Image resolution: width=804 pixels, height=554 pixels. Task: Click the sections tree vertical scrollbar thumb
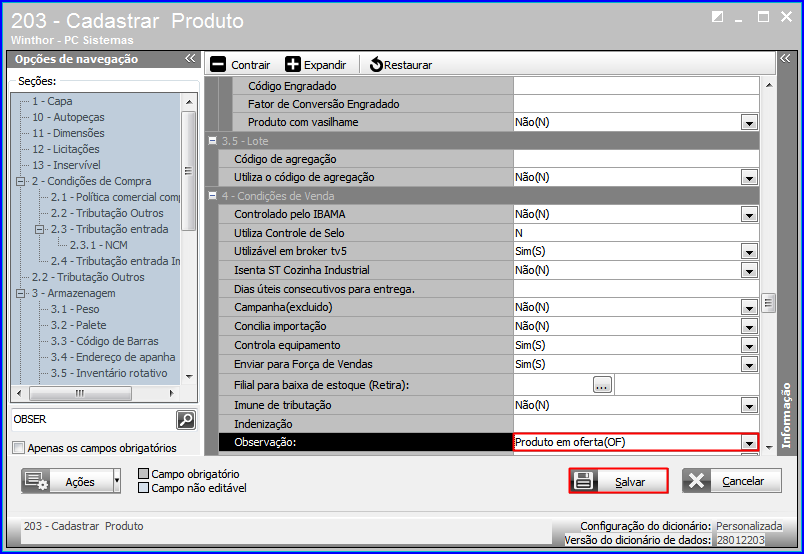point(188,171)
